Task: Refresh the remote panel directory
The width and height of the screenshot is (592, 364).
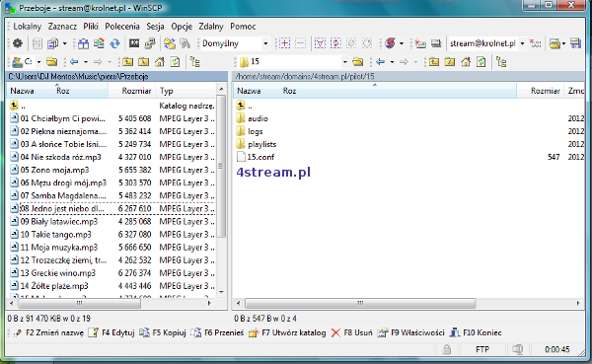Action: [481, 61]
